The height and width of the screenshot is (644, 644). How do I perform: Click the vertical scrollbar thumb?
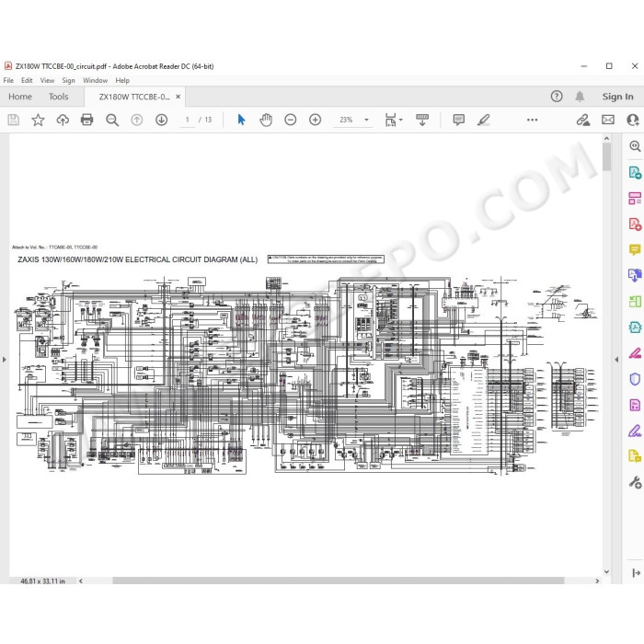coord(606,156)
